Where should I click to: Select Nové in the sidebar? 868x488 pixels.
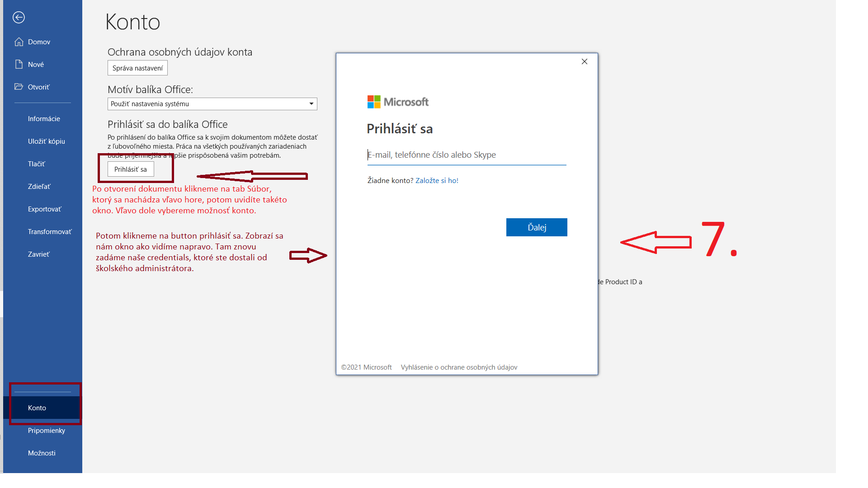[x=42, y=64]
